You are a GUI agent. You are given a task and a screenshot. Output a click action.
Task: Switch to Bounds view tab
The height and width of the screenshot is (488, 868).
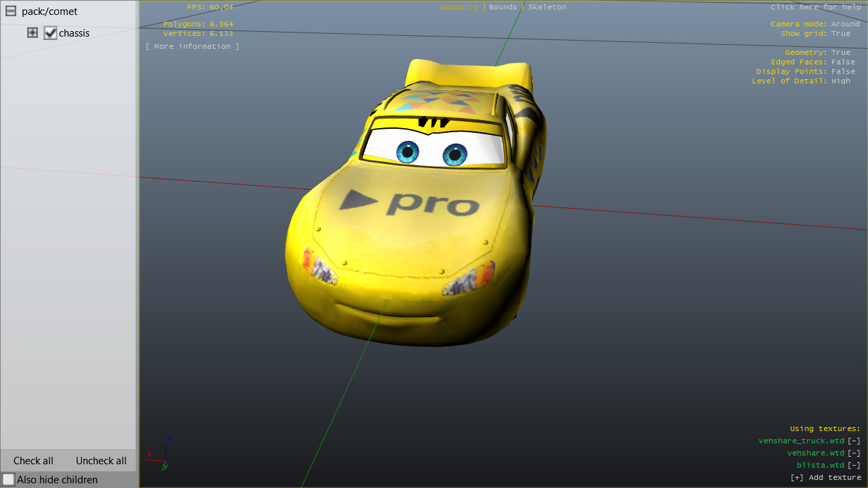[x=502, y=7]
